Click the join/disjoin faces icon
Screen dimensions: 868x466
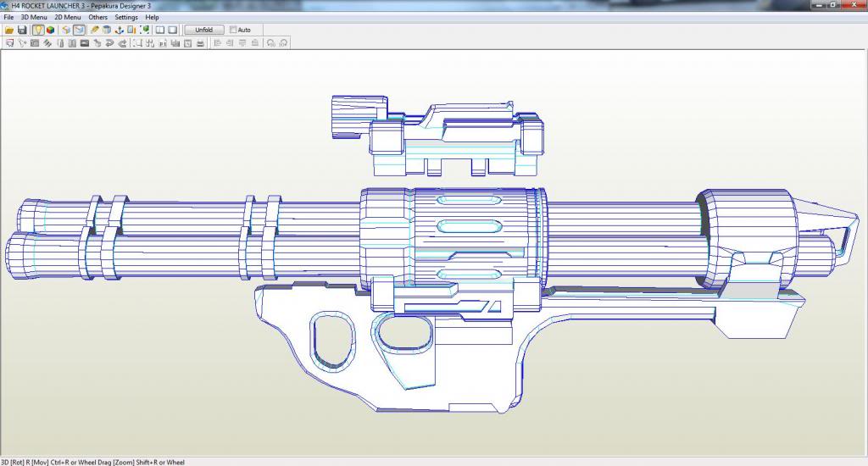pyautogui.click(x=35, y=43)
